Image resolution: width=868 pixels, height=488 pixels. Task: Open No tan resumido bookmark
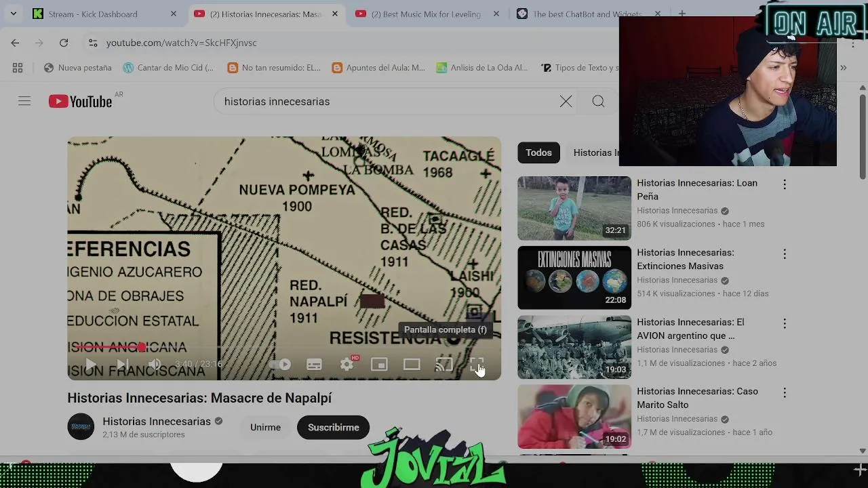click(275, 68)
